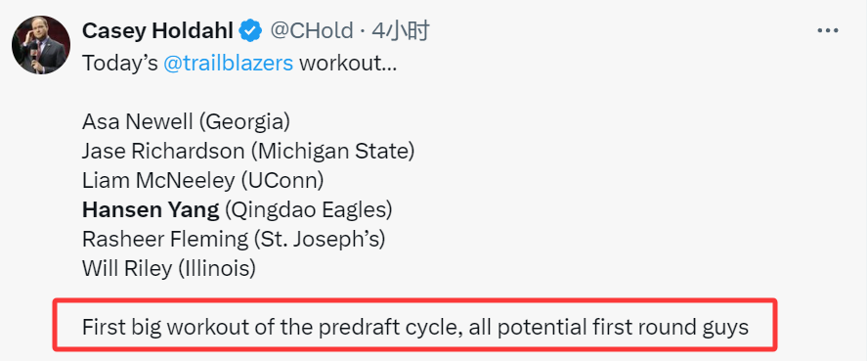Click the Rasheer Fleming (St. Joseph's) line
Screen dimensions: 868x361
pos(234,239)
